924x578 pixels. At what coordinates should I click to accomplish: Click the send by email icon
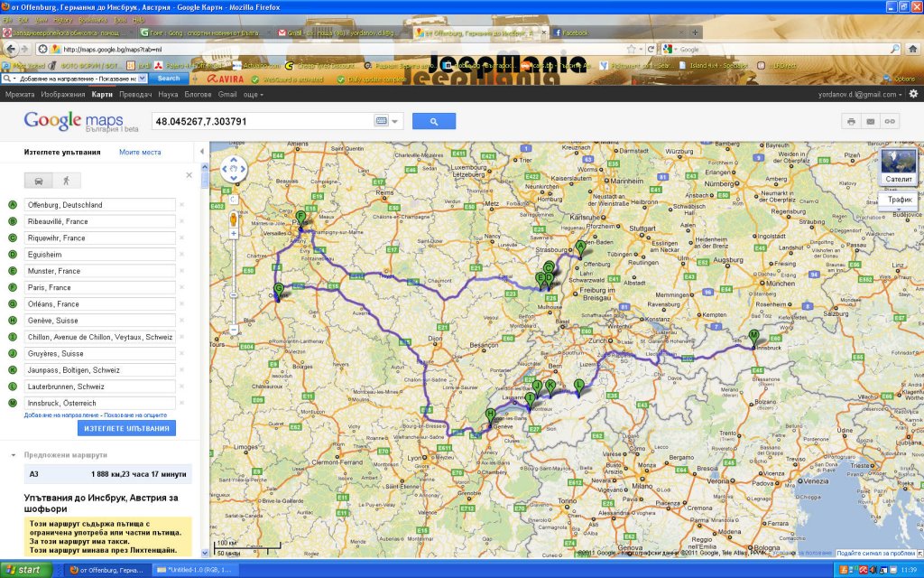point(871,122)
